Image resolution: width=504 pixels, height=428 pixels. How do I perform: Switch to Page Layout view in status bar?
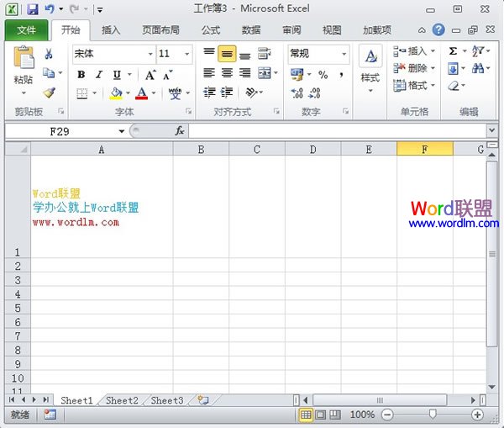point(320,415)
